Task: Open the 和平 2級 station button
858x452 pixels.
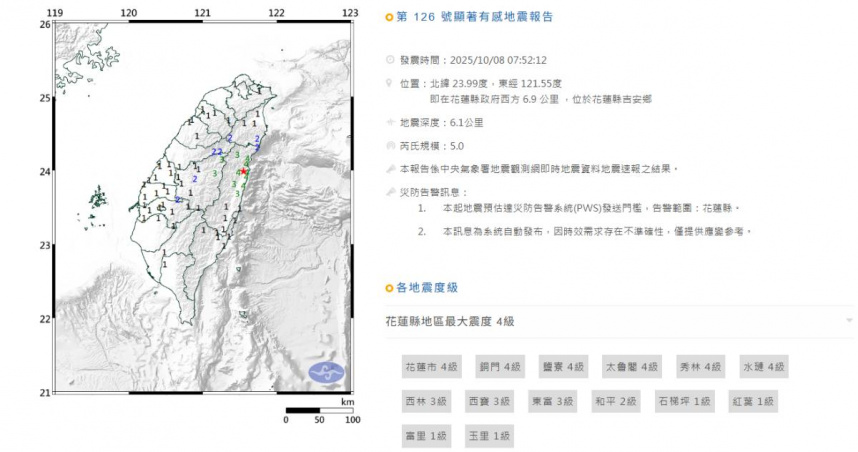Action: (615, 401)
